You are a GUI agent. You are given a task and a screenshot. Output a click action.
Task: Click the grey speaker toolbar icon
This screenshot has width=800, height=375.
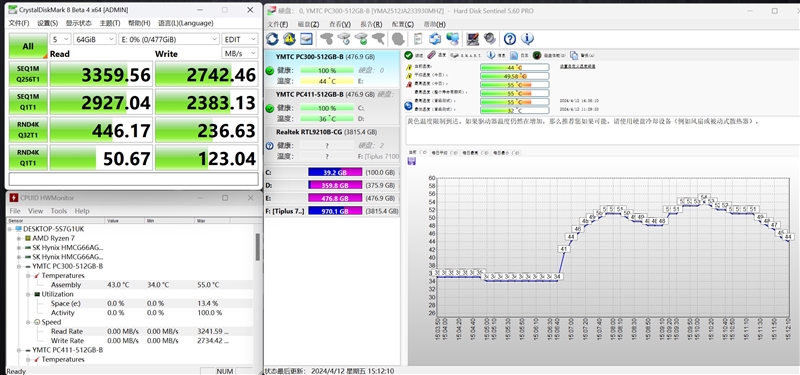point(490,39)
